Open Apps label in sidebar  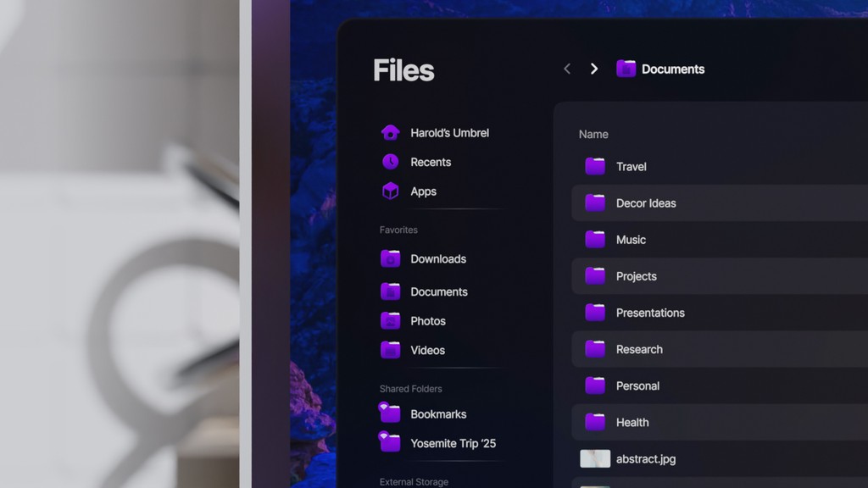coord(424,191)
